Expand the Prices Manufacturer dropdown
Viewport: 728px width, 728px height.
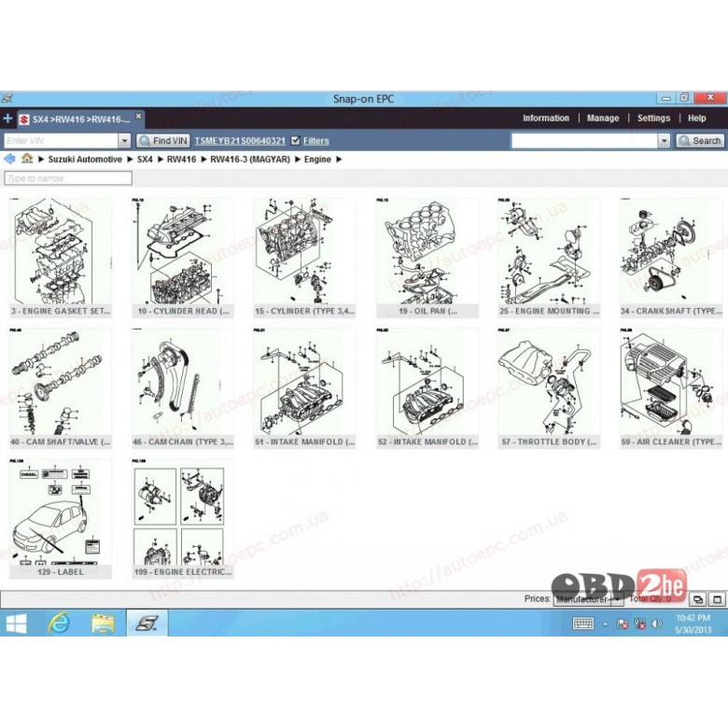(x=588, y=599)
